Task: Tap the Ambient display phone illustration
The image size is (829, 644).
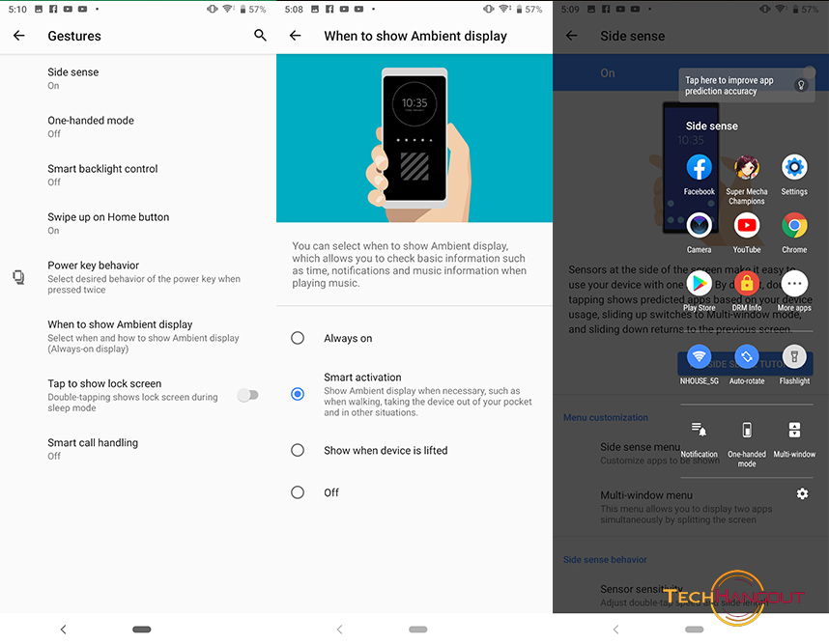Action: (414, 138)
